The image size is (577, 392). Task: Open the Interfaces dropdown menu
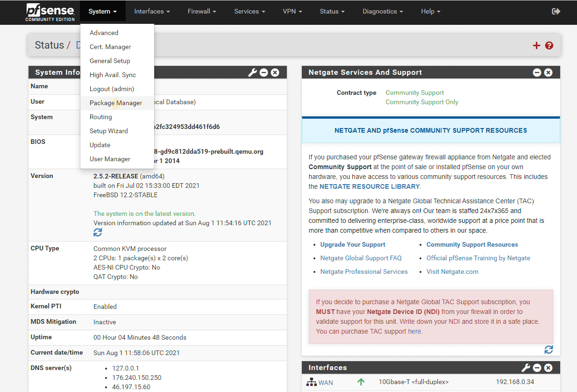tap(152, 11)
